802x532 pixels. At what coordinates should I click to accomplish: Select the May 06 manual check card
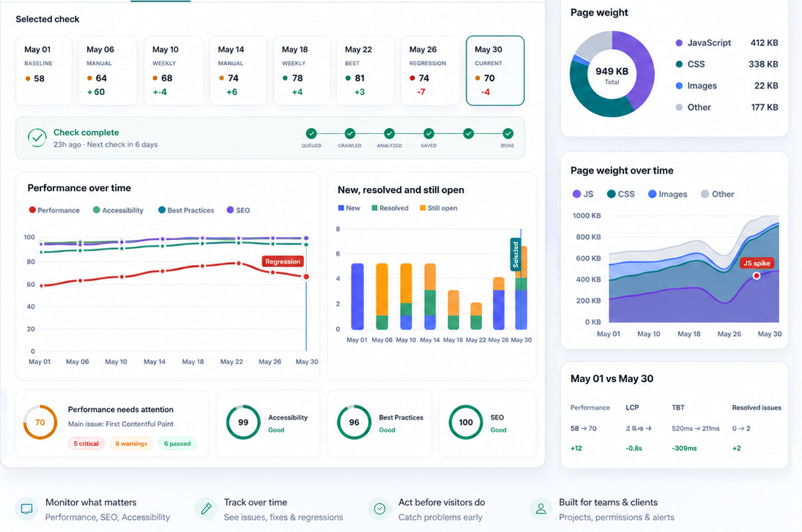(x=108, y=70)
